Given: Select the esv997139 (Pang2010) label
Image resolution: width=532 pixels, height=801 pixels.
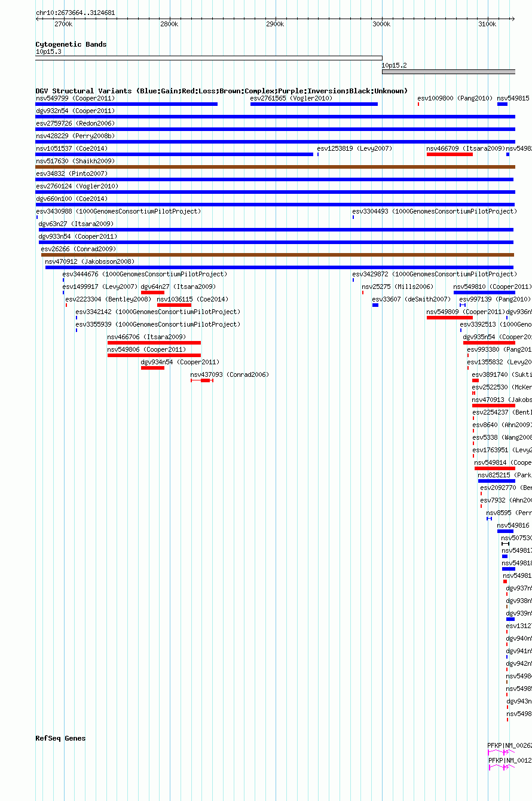Looking at the screenshot, I should point(495,299).
